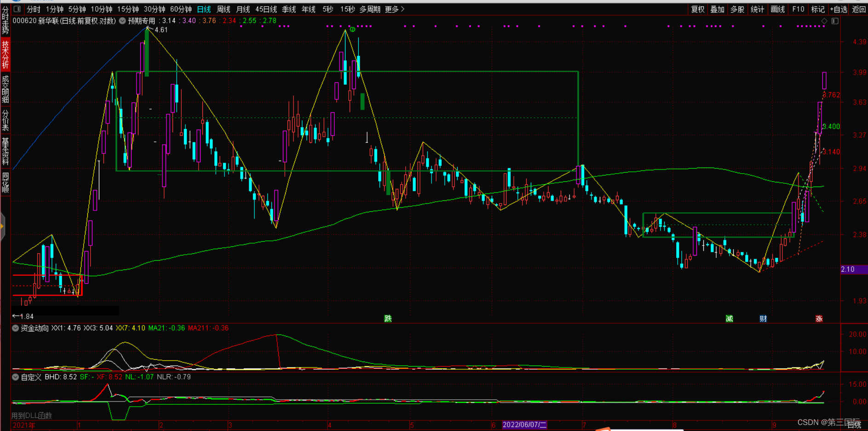Open the 成交明细 side tab
The image size is (868, 431).
5,89
